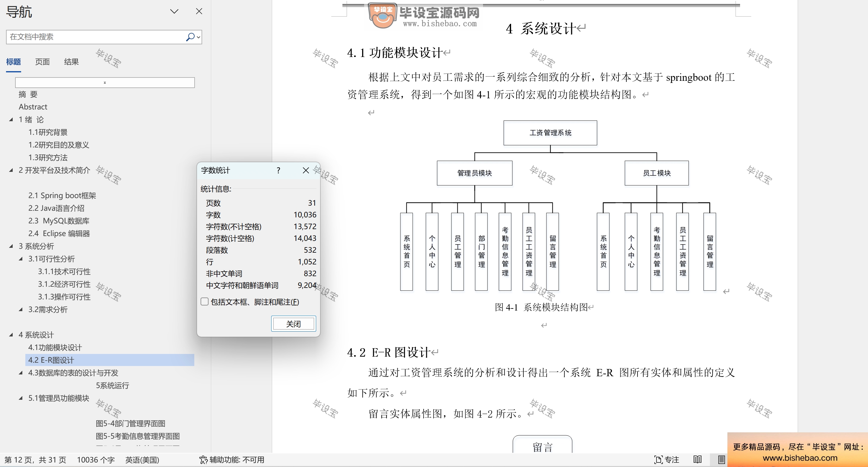Viewport: 868px width, 467px height.
Task: Switch to Print Layout view icon
Action: coord(721,459)
